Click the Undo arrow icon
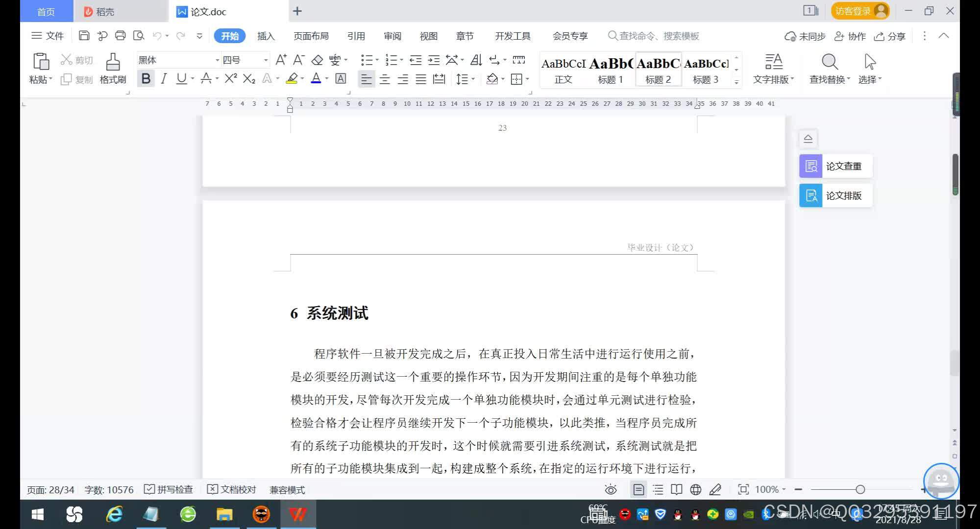 click(x=157, y=36)
